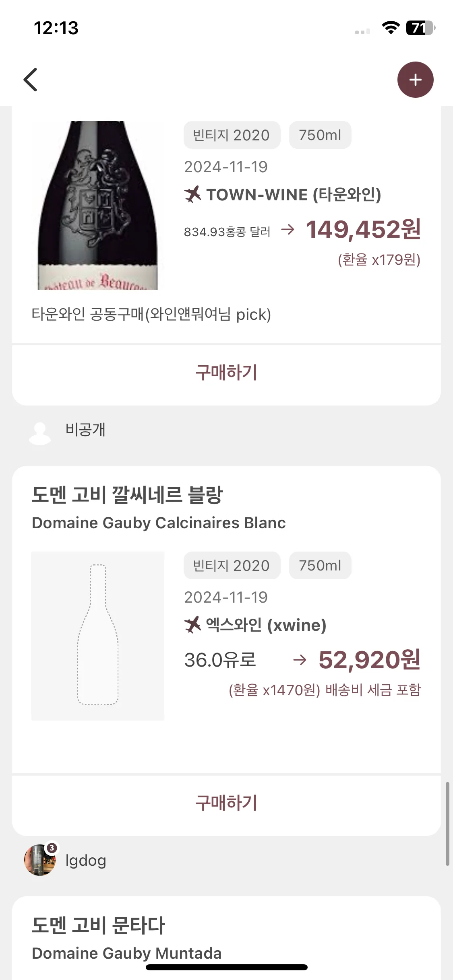Open the Chateau de Beaucastel bottle image
The width and height of the screenshot is (453, 980).
click(98, 205)
